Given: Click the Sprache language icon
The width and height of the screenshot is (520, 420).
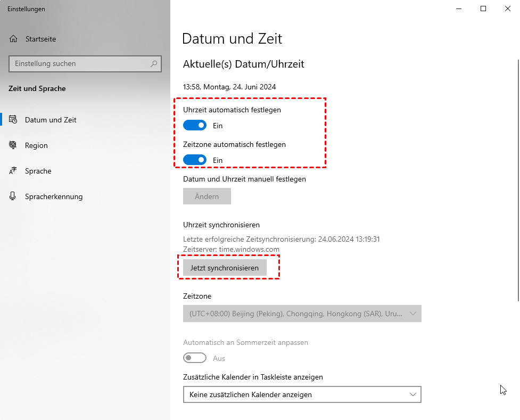Looking at the screenshot, I should click(x=13, y=171).
